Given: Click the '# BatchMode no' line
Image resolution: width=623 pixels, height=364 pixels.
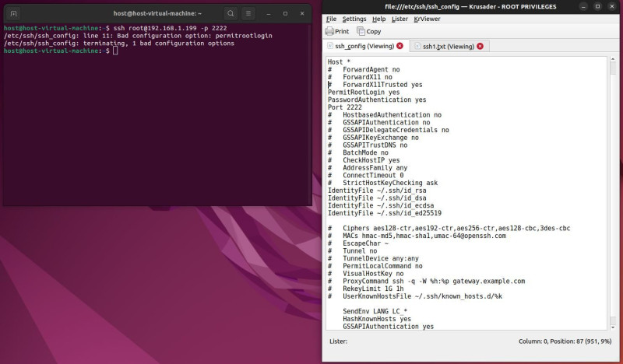Looking at the screenshot, I should [x=357, y=152].
